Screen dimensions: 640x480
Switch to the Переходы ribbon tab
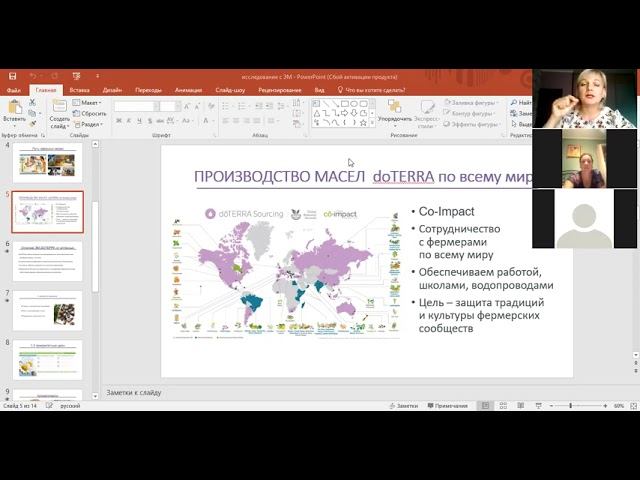(148, 90)
